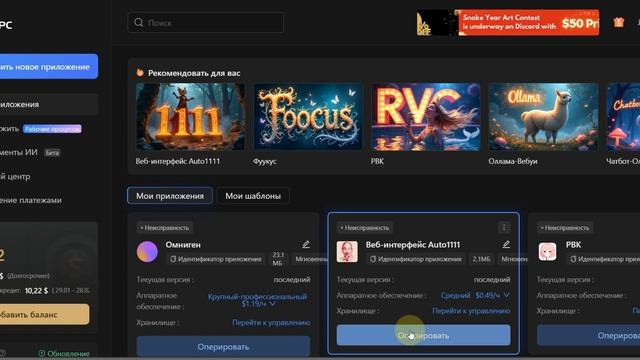This screenshot has height=360, width=640.
Task: Open the Snake Year Art Contest banner
Action: (508, 22)
